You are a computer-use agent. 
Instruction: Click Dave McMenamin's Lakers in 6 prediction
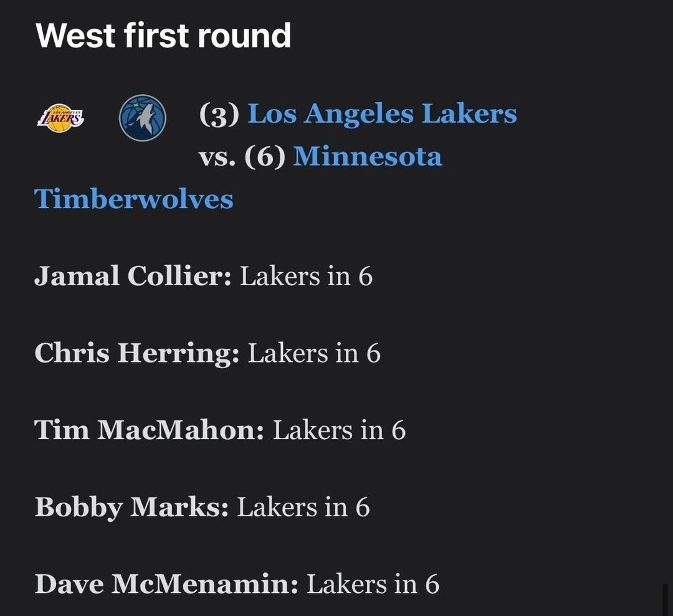click(373, 585)
